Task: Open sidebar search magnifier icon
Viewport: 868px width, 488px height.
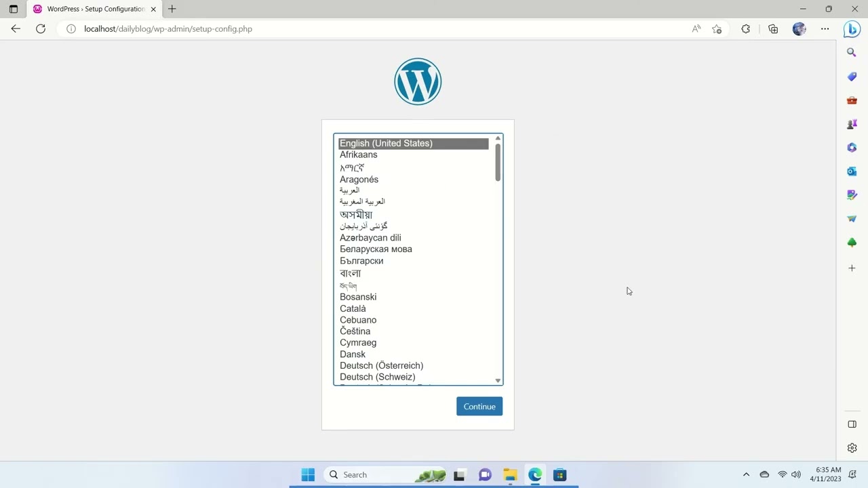Action: (x=852, y=52)
